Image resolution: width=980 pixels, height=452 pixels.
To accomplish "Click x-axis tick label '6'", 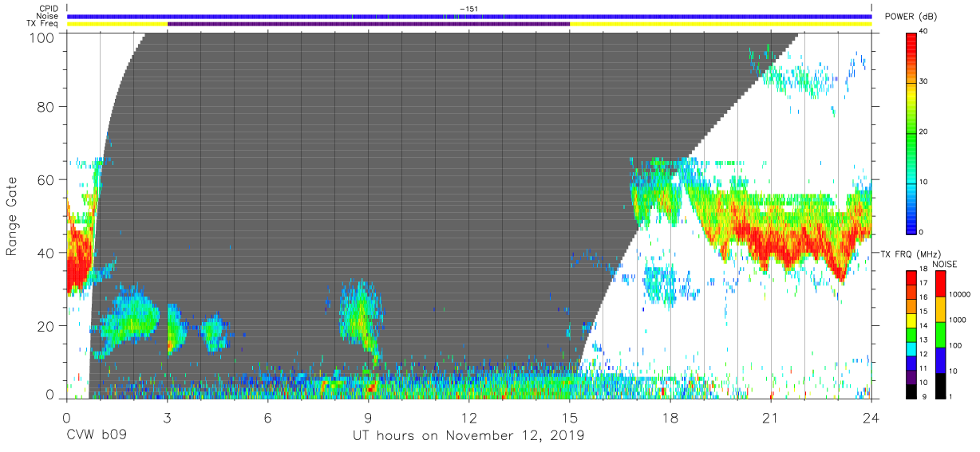I will (x=267, y=418).
